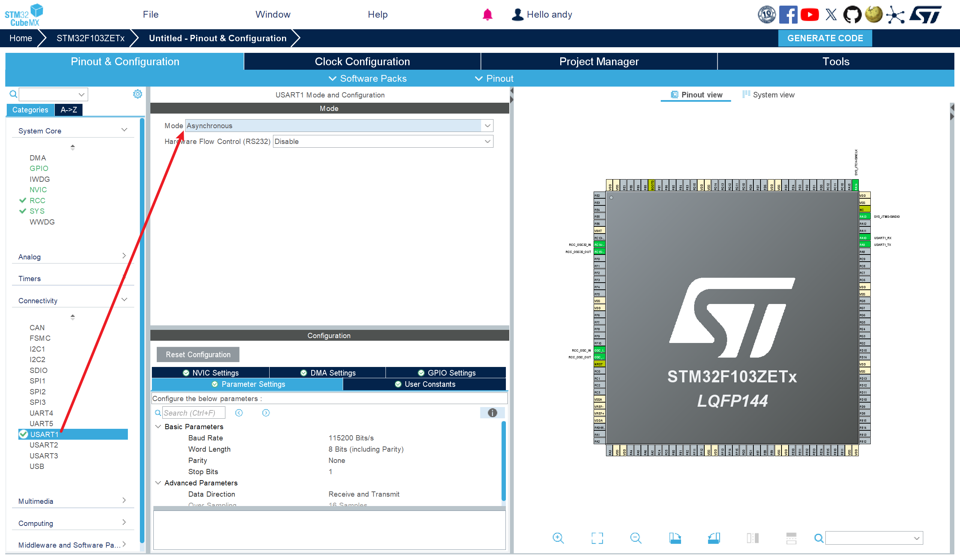Open the User Constants tab
Screen dimensions: 960x560
click(425, 384)
